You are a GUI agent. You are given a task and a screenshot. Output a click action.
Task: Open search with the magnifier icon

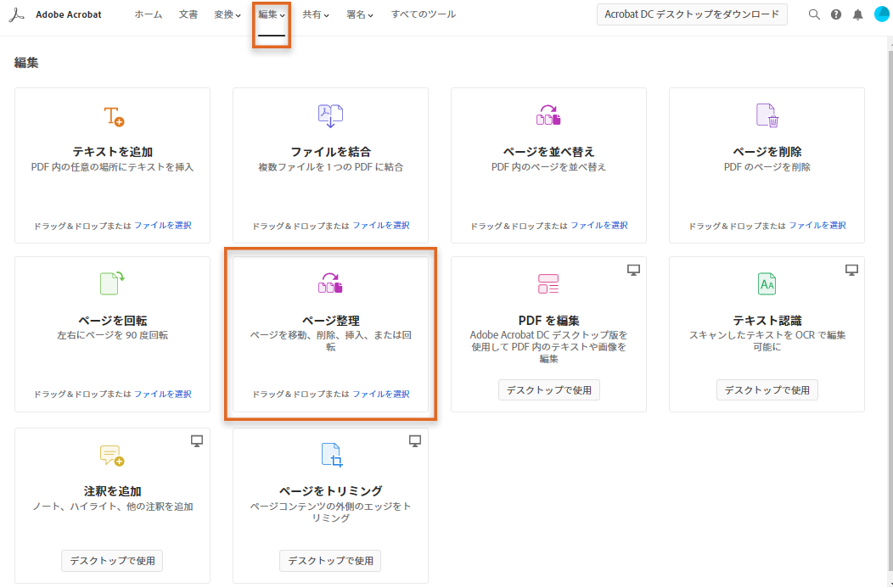point(814,14)
